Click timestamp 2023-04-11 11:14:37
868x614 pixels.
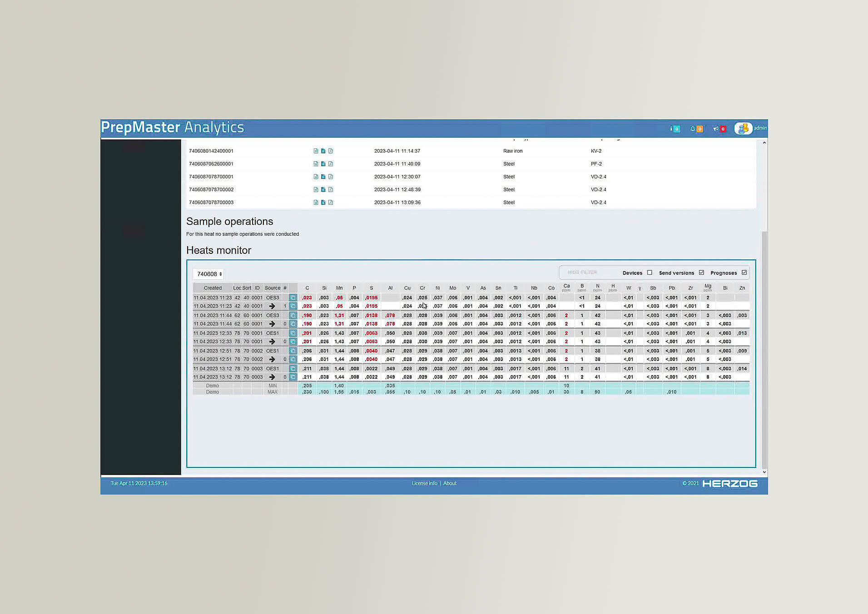(x=397, y=151)
